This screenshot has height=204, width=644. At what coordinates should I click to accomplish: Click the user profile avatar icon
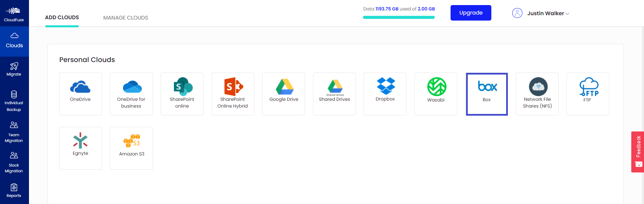pos(517,13)
